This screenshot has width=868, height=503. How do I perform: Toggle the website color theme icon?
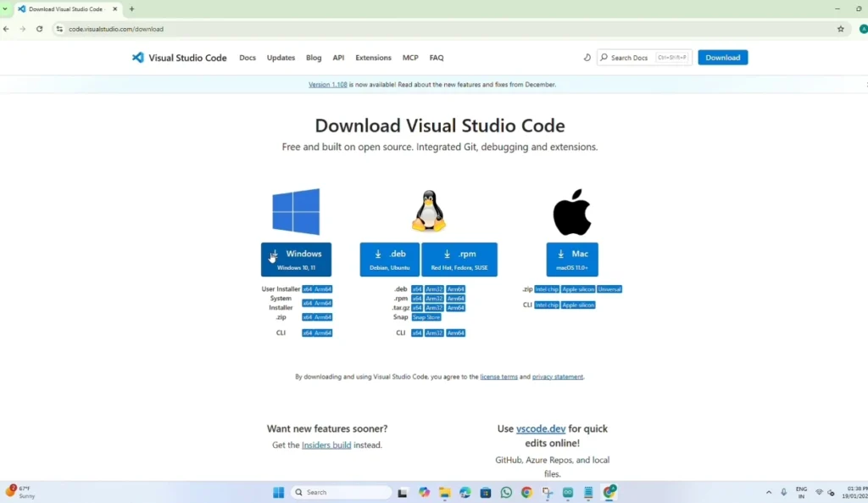coord(587,58)
